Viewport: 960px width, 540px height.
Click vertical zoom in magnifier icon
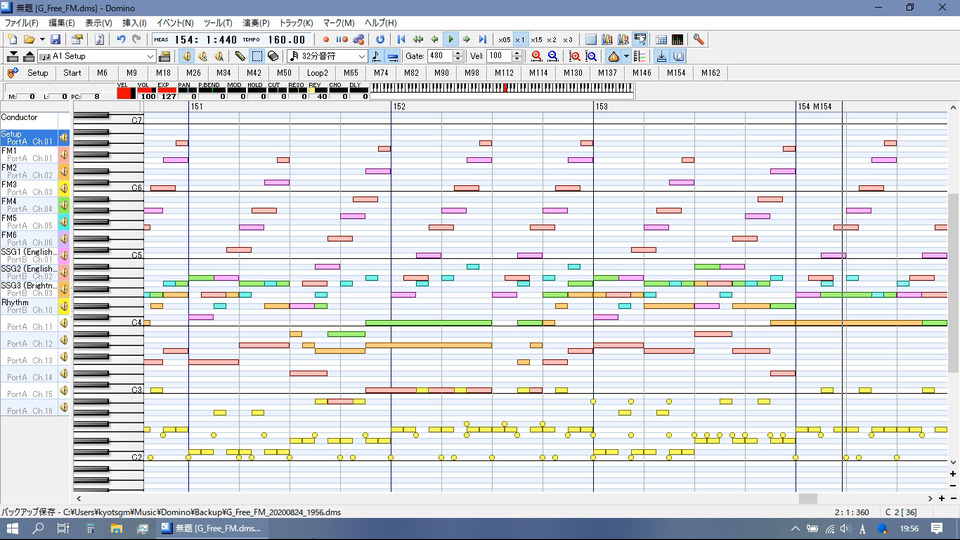tap(574, 56)
